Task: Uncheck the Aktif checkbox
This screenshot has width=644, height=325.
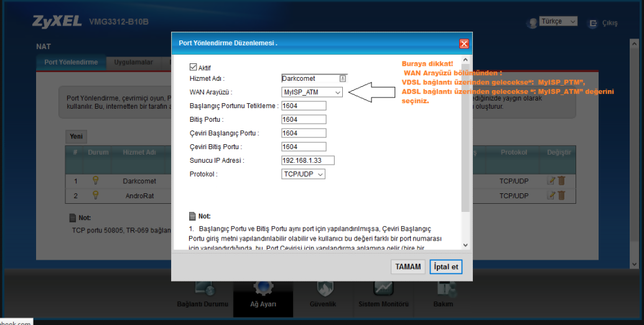Action: [x=193, y=67]
